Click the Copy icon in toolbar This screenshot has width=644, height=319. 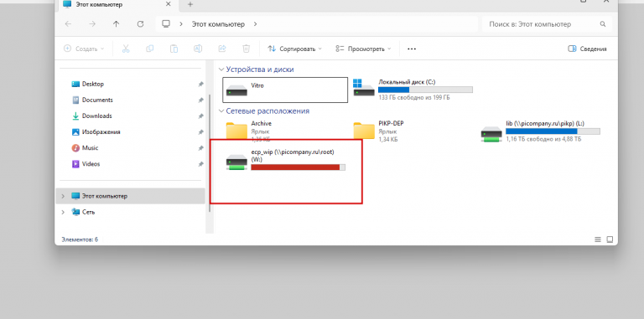(150, 49)
